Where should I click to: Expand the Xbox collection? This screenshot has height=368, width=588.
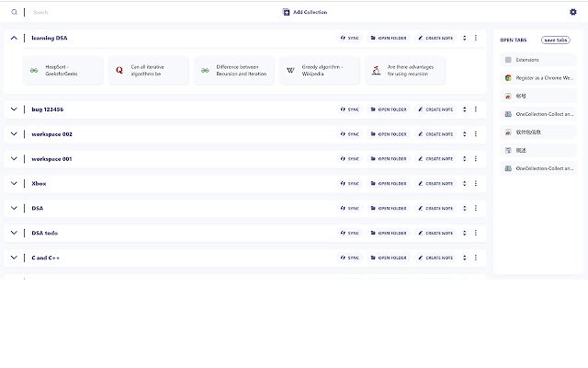pyautogui.click(x=14, y=184)
